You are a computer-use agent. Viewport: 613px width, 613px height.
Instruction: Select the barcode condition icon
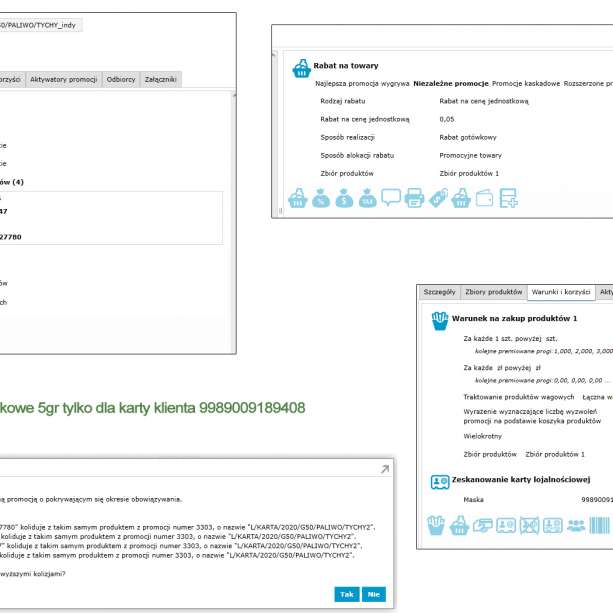click(599, 525)
